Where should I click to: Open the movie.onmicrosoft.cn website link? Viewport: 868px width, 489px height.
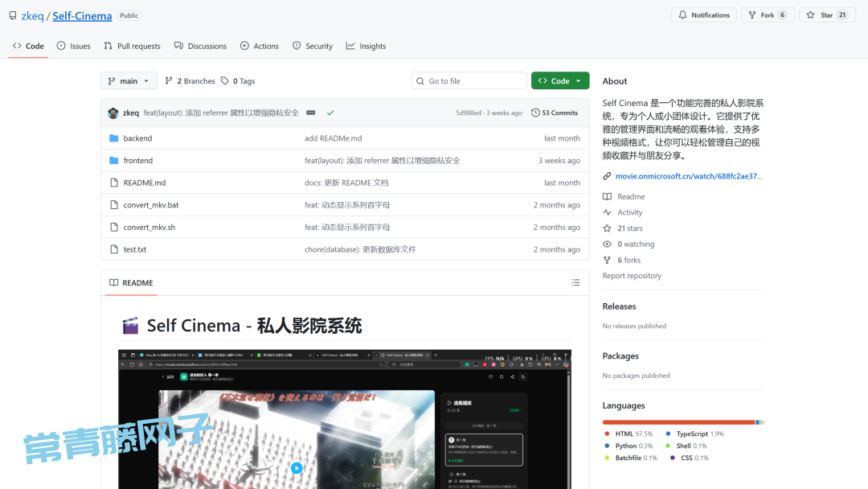[688, 176]
